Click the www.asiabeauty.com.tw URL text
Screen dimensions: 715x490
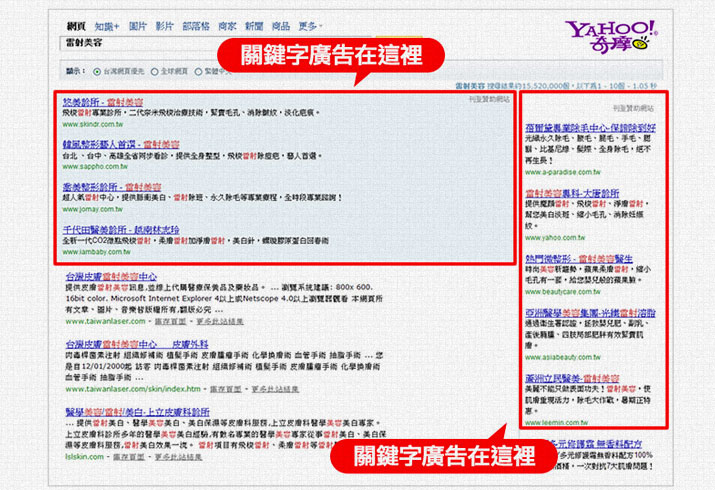[563, 357]
